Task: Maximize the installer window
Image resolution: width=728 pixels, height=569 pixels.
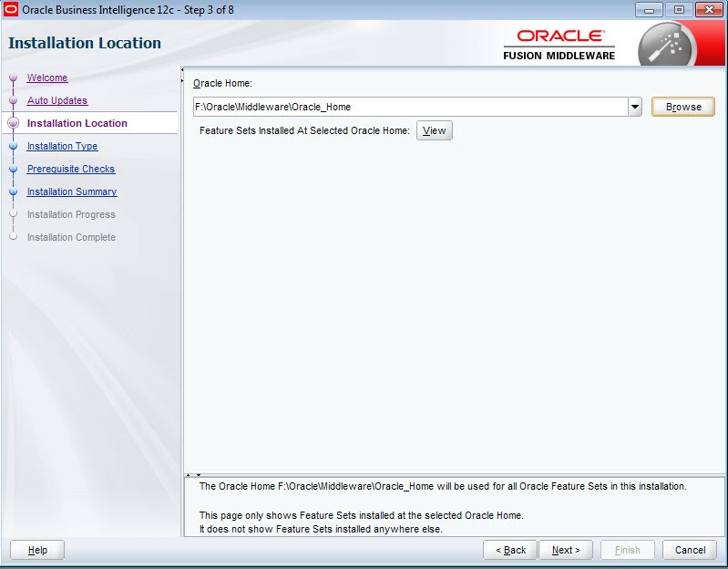Action: 679,10
